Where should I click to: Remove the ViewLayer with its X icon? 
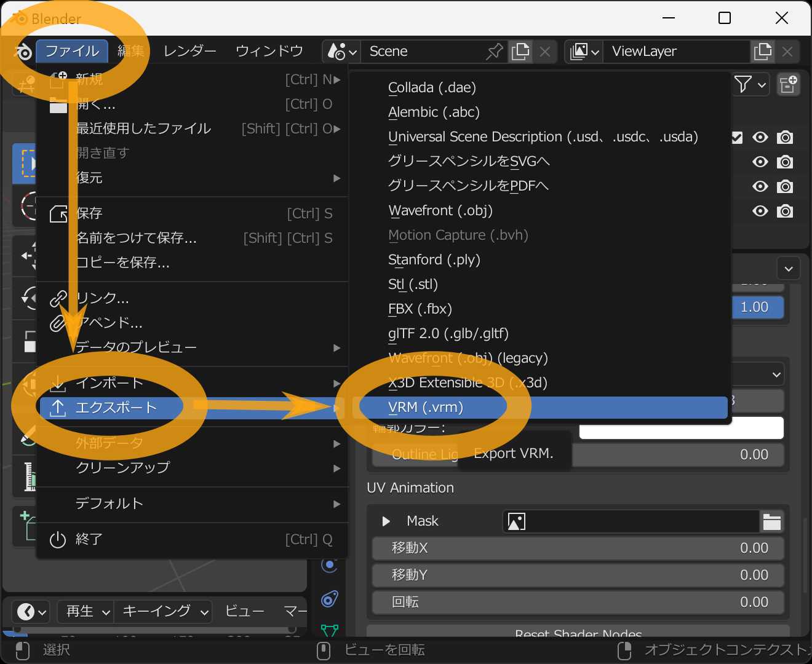coord(787,52)
